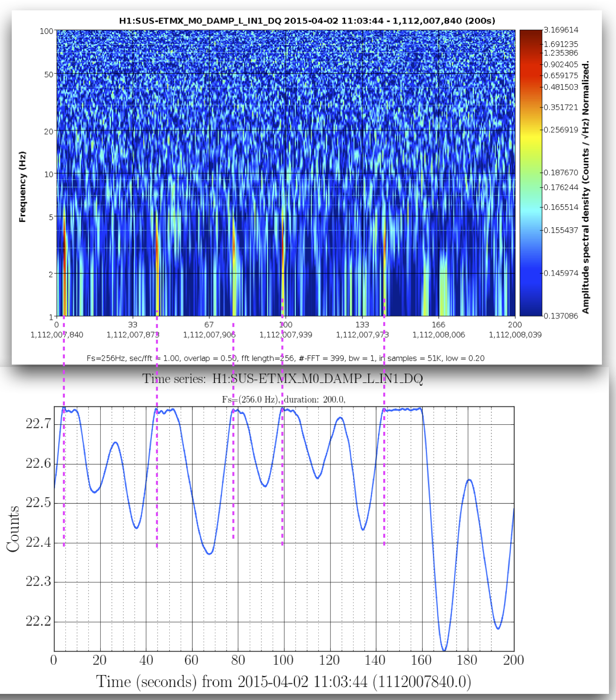Select spectrogram time tick 166
This screenshot has width=616, height=700.
click(x=439, y=325)
